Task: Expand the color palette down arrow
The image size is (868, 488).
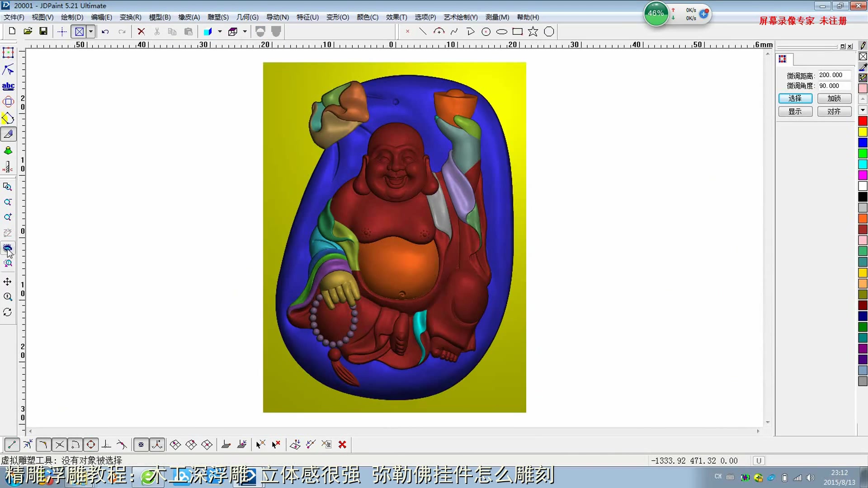Action: click(863, 110)
